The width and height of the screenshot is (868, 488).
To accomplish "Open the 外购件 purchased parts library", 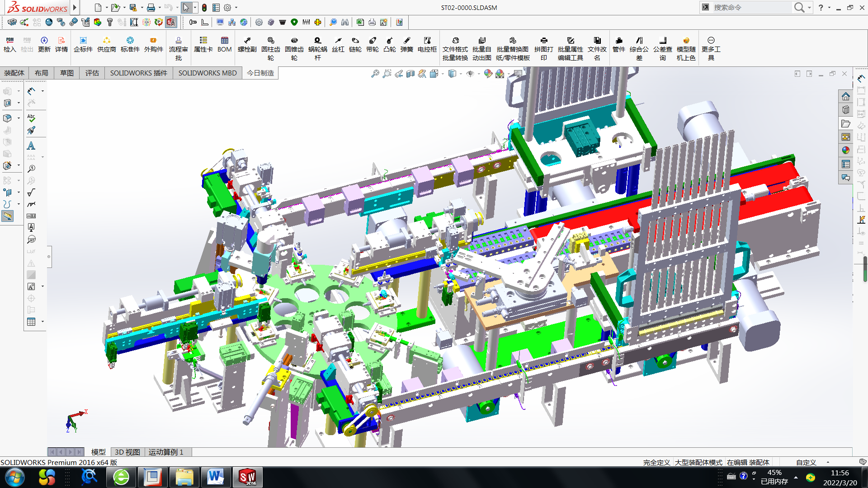I will click(x=154, y=44).
